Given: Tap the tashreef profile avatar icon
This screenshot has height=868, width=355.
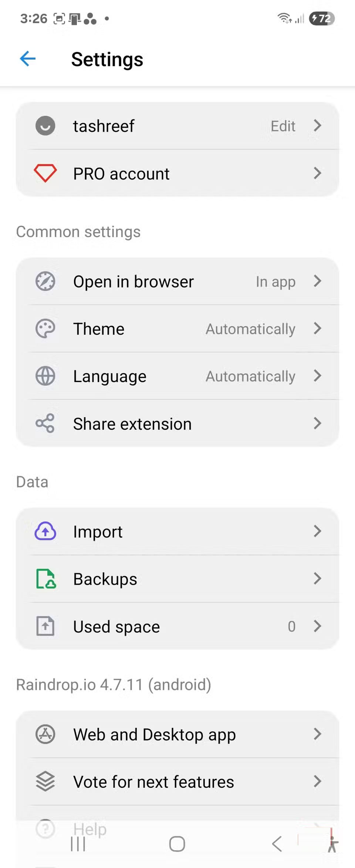Looking at the screenshot, I should 45,126.
